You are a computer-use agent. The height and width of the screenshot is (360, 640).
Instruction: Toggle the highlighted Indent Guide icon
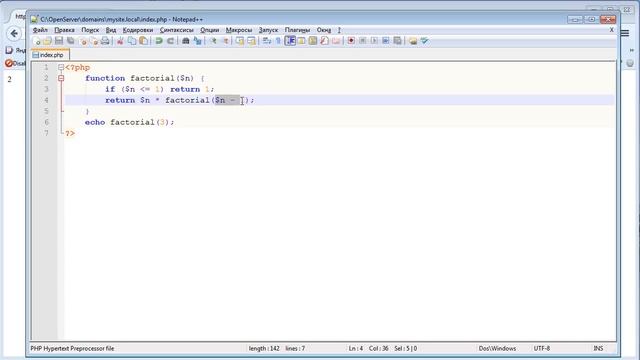pos(290,41)
